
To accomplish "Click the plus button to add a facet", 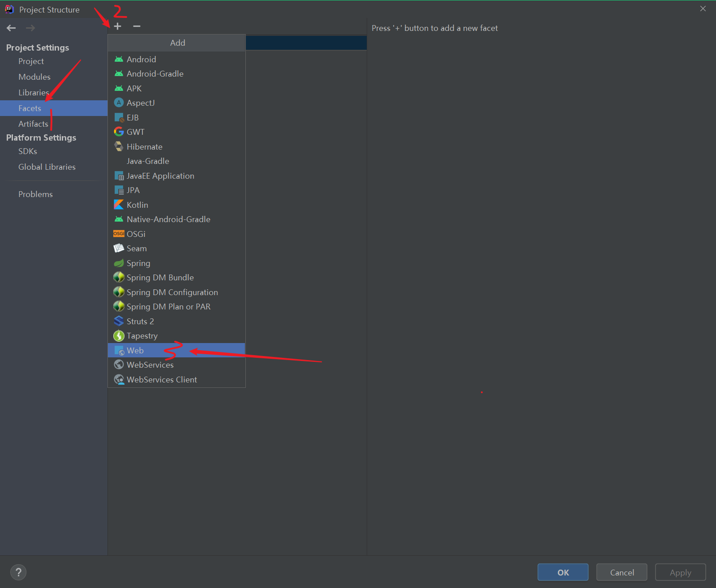I will click(117, 26).
